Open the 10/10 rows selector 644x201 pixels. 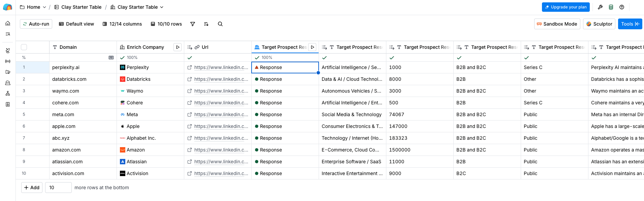[166, 24]
